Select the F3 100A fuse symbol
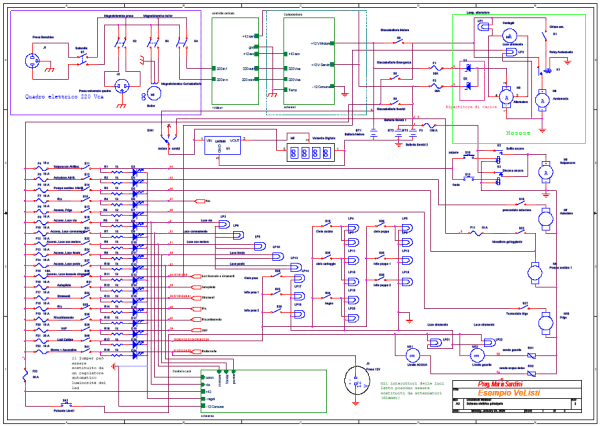The height and width of the screenshot is (426, 600). click(430, 125)
